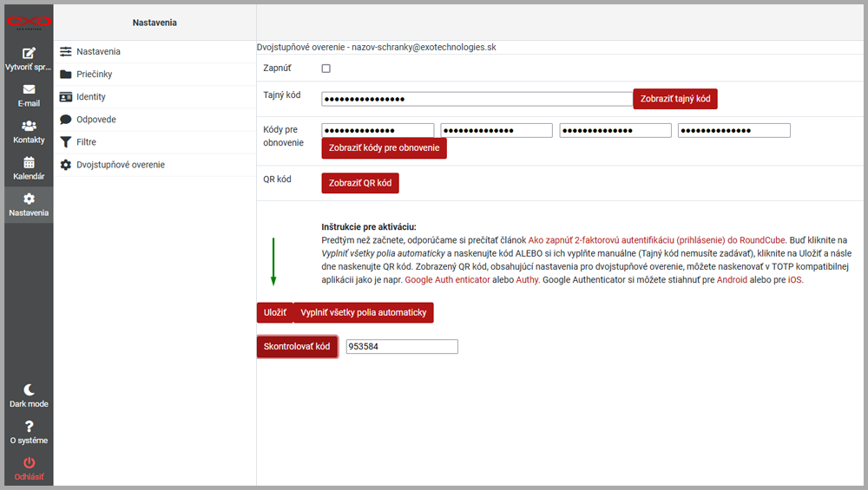Select Dvojstupňové overenie in settings list
Screen dimensions: 868x490
click(x=120, y=165)
